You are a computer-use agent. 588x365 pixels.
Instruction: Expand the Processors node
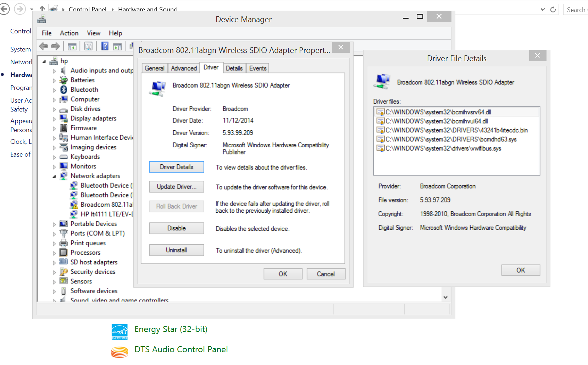tap(54, 253)
